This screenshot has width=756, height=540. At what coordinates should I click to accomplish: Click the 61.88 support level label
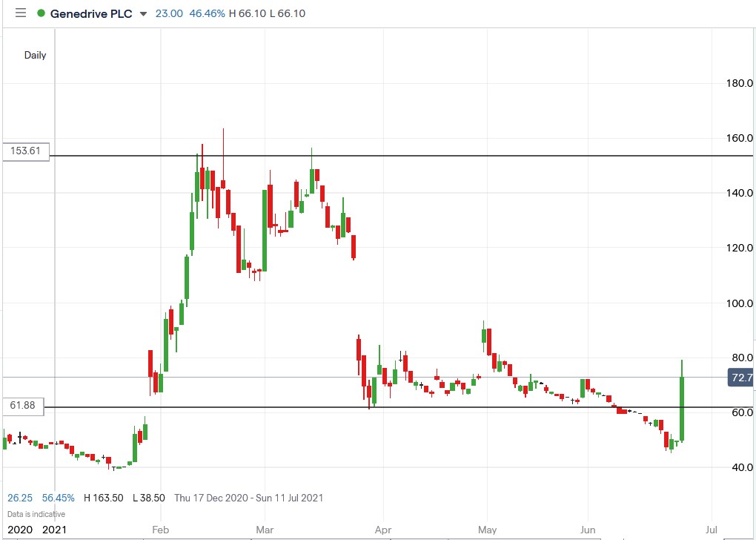point(22,406)
